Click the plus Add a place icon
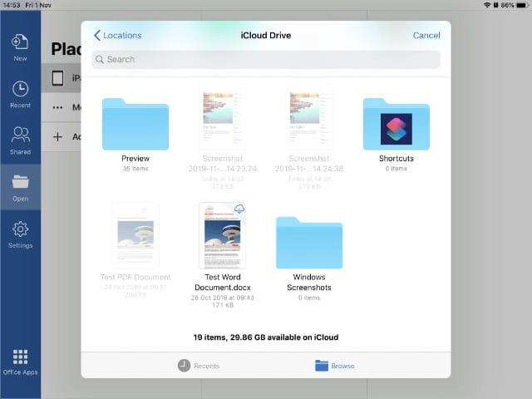Image resolution: width=532 pixels, height=399 pixels. 57,136
